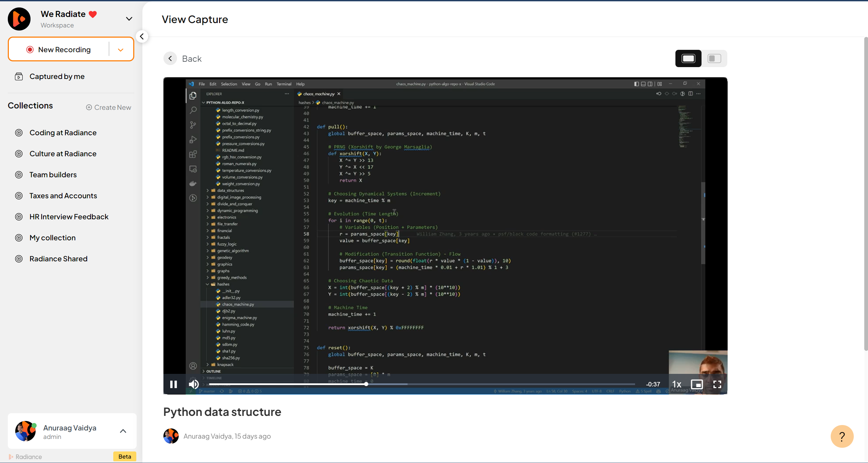Enter fullscreen video mode
The height and width of the screenshot is (463, 868).
(x=717, y=384)
